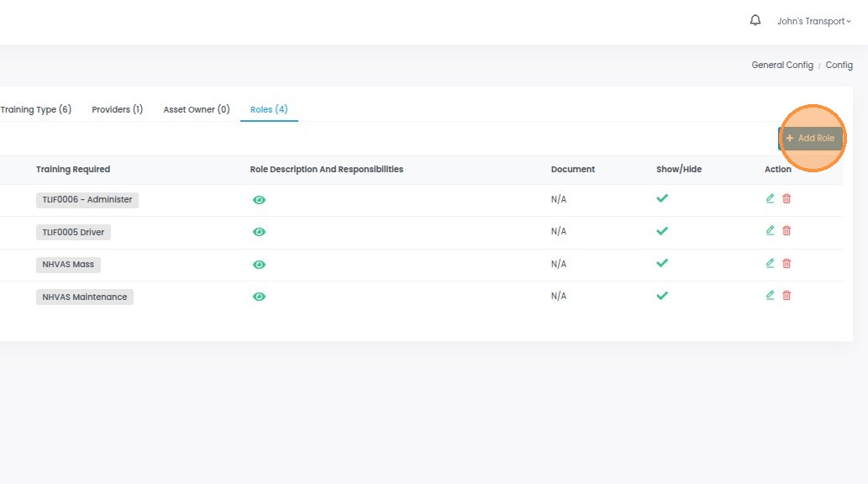
Task: Click N/A document cell in NHVAS Mass row
Action: tap(559, 264)
